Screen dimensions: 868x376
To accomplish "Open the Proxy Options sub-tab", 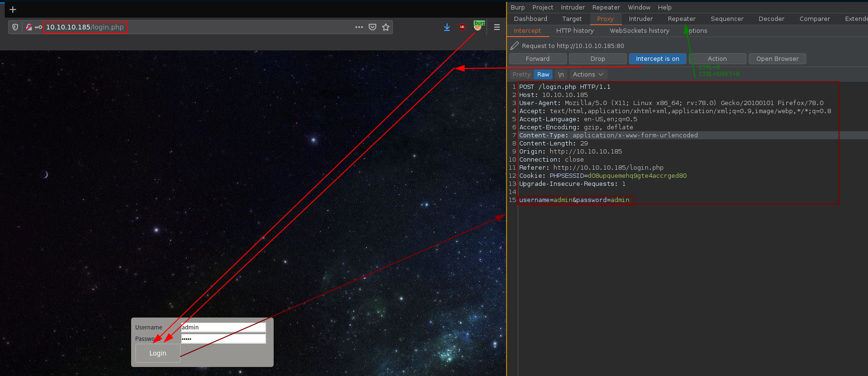I will pyautogui.click(x=696, y=30).
